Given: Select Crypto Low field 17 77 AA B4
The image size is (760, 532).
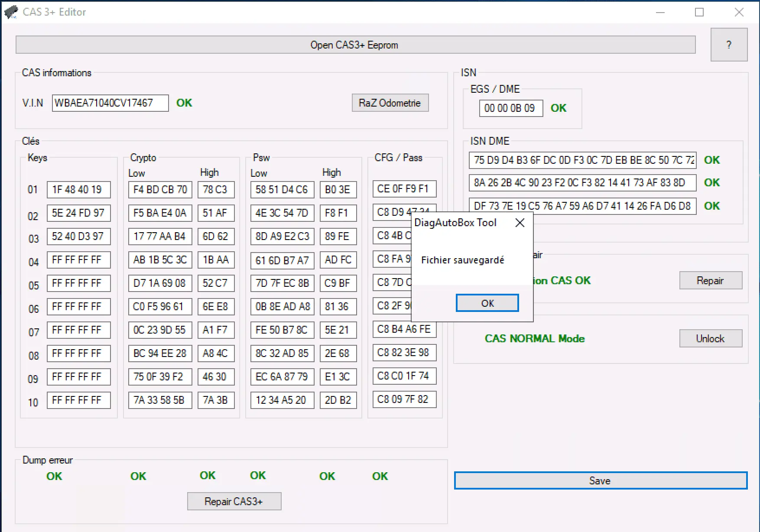Looking at the screenshot, I should pos(160,236).
